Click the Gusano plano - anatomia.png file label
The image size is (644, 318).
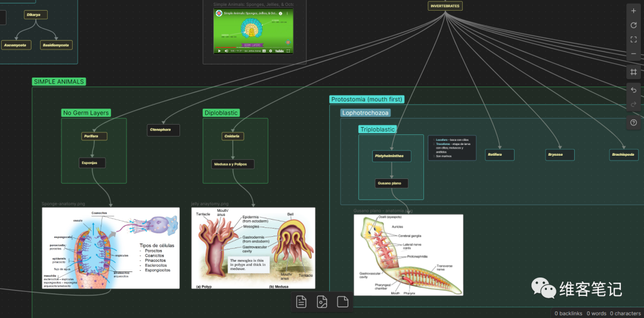[x=383, y=211]
